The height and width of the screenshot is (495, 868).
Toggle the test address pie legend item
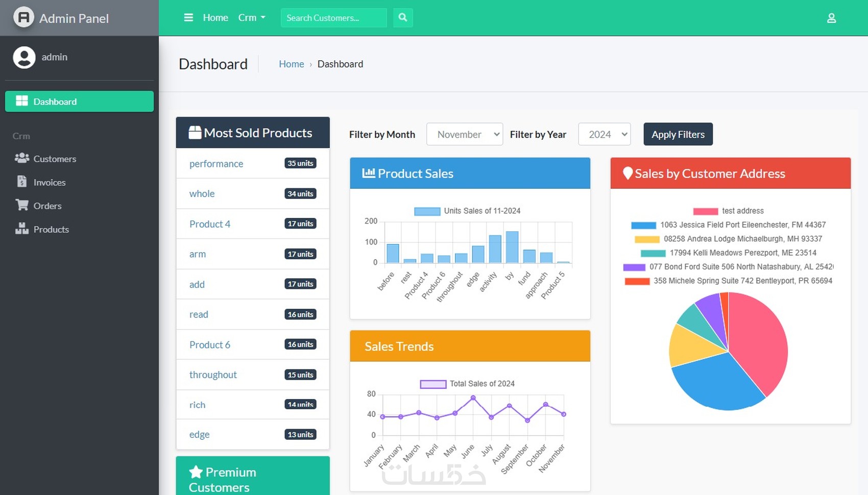point(728,211)
